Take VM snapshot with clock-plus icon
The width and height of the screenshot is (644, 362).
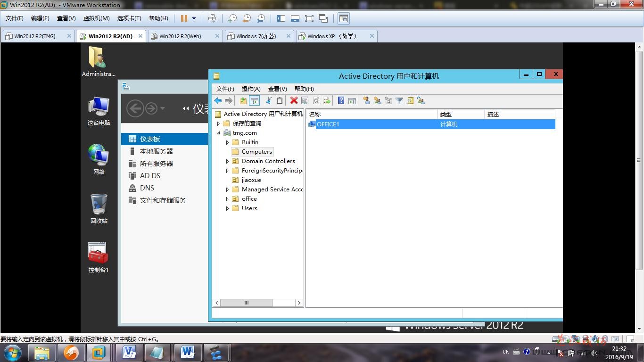coord(232,18)
